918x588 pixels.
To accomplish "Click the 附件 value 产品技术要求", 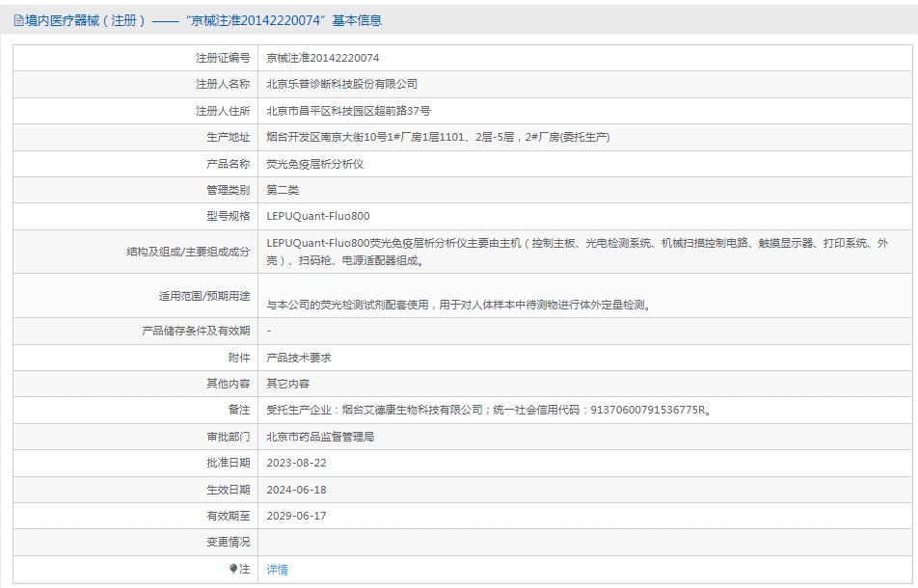I will click(x=299, y=358).
